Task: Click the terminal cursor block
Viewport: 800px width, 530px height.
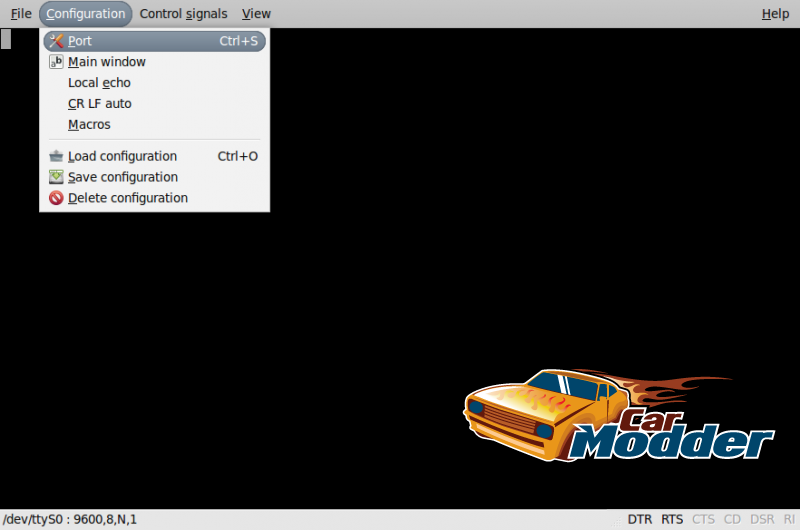Action: tap(6, 39)
